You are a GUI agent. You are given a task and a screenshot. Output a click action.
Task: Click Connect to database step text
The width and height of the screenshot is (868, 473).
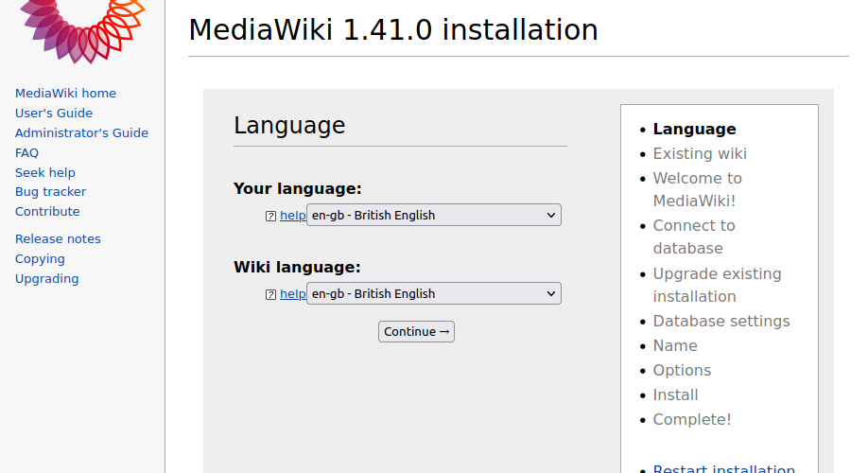(x=694, y=237)
